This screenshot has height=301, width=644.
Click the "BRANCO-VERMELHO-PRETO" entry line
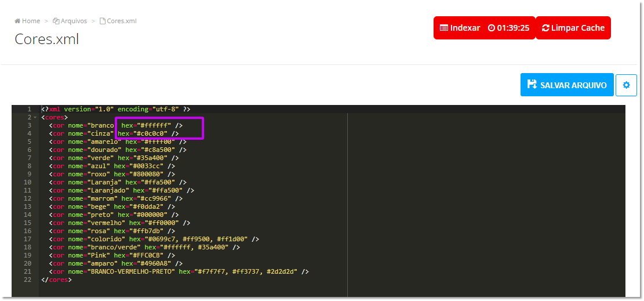coord(179,271)
